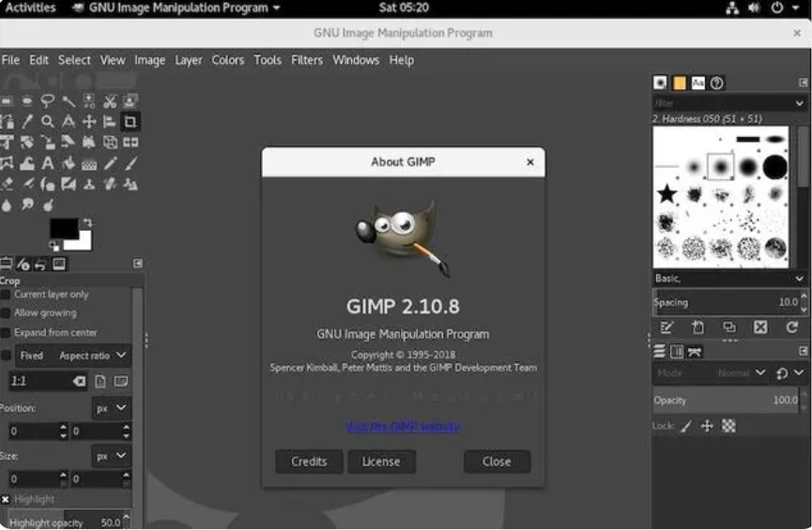Select the Dodge/Burn tool

click(x=48, y=204)
